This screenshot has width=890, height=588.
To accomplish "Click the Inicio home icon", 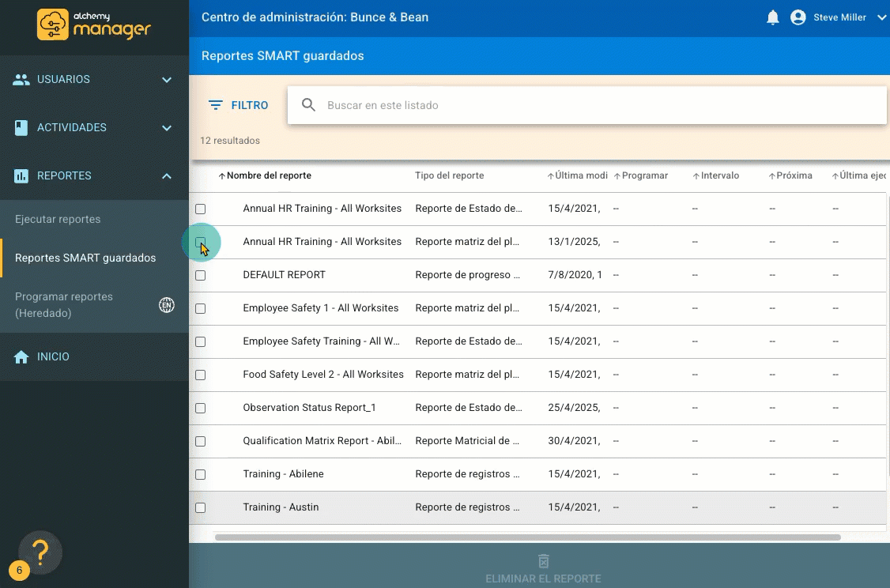I will coord(21,357).
